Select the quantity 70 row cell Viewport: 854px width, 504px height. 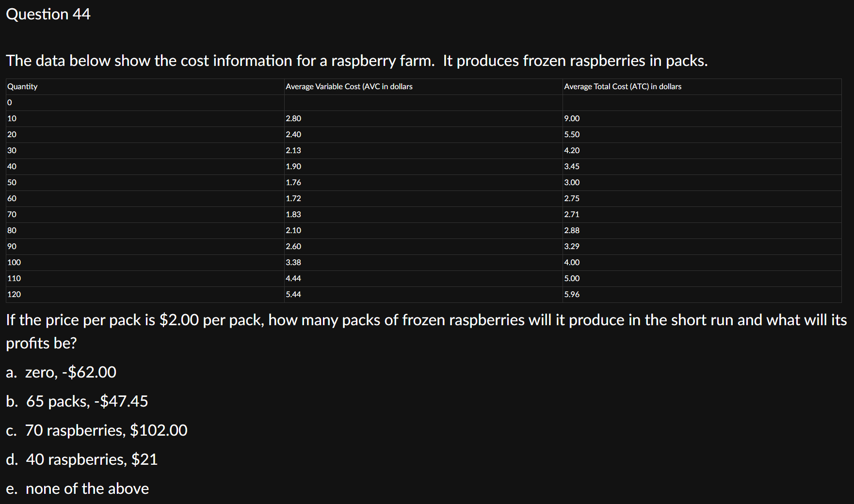pos(145,214)
